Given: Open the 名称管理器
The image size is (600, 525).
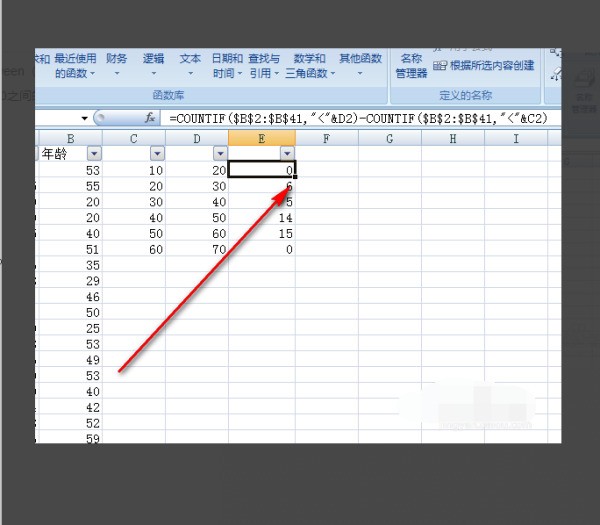Looking at the screenshot, I should [411, 66].
